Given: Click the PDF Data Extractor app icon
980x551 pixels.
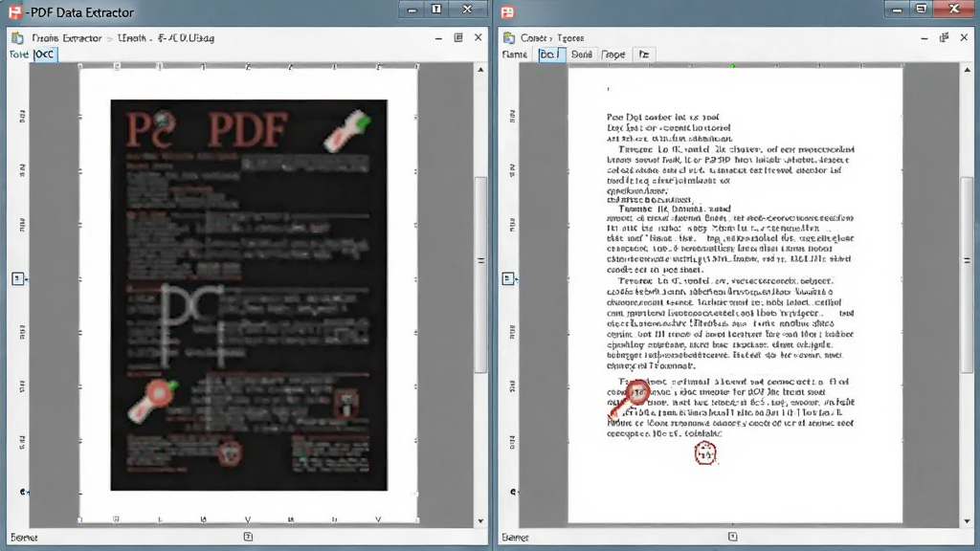Looking at the screenshot, I should (x=14, y=11).
